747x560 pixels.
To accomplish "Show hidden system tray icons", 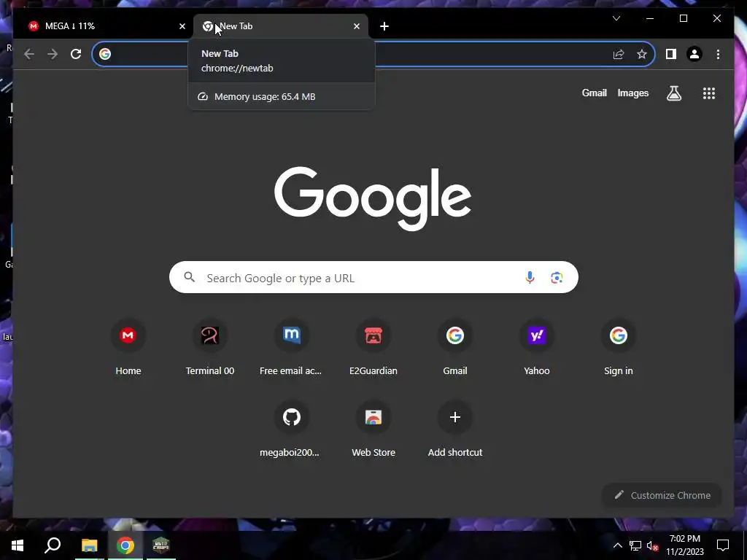I will click(617, 545).
